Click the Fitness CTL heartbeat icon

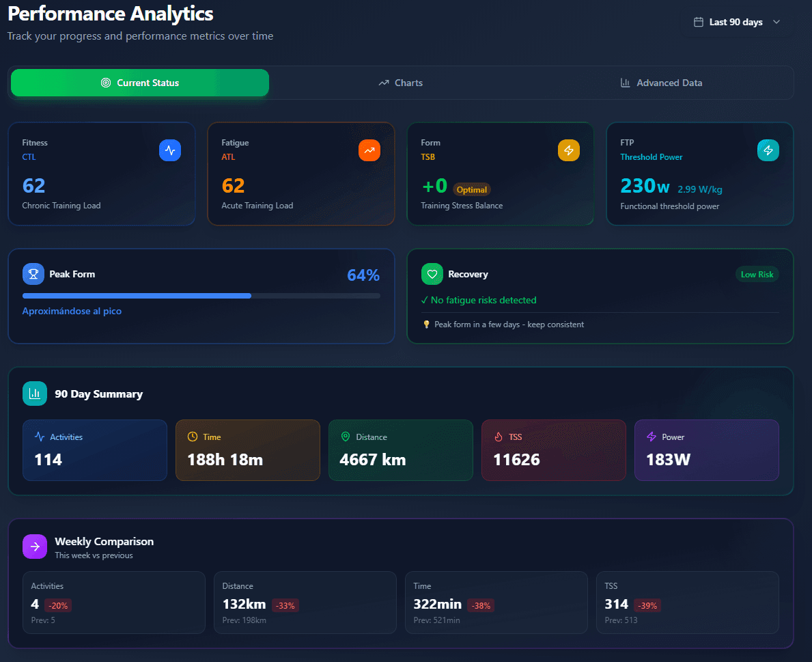[170, 150]
